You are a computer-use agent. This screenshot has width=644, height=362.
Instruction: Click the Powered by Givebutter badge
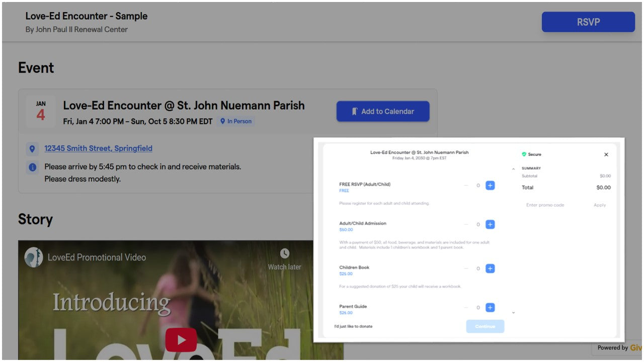618,348
